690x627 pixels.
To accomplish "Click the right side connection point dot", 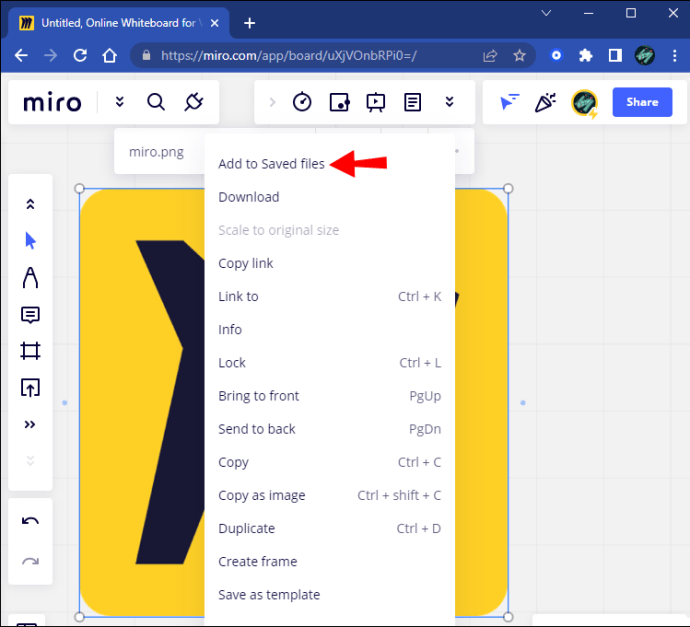I will click(523, 403).
